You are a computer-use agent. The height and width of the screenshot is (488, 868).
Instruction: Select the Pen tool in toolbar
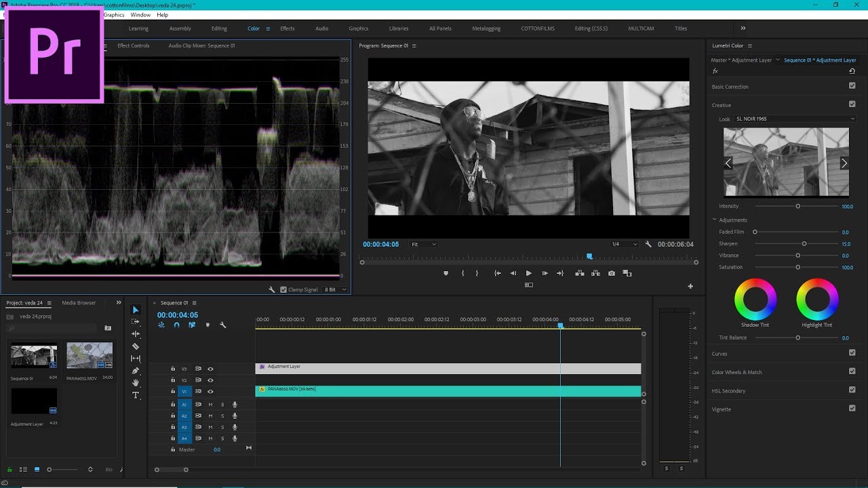coord(136,371)
